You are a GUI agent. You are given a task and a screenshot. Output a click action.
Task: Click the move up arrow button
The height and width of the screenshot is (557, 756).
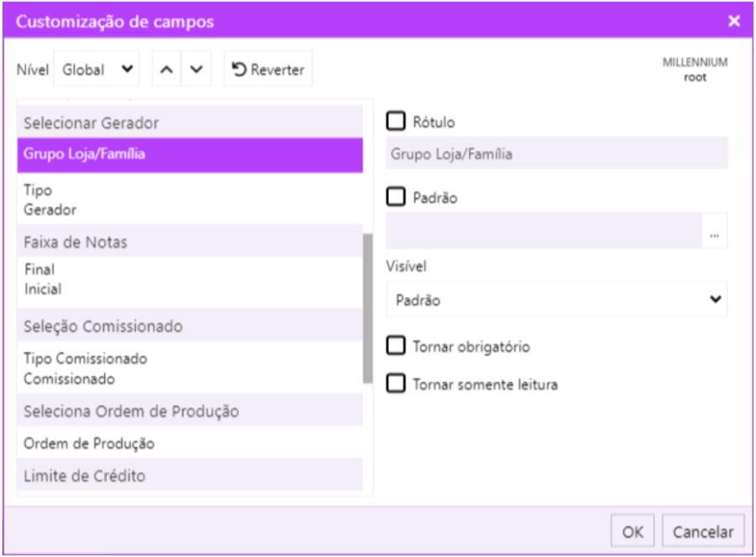[x=166, y=70]
